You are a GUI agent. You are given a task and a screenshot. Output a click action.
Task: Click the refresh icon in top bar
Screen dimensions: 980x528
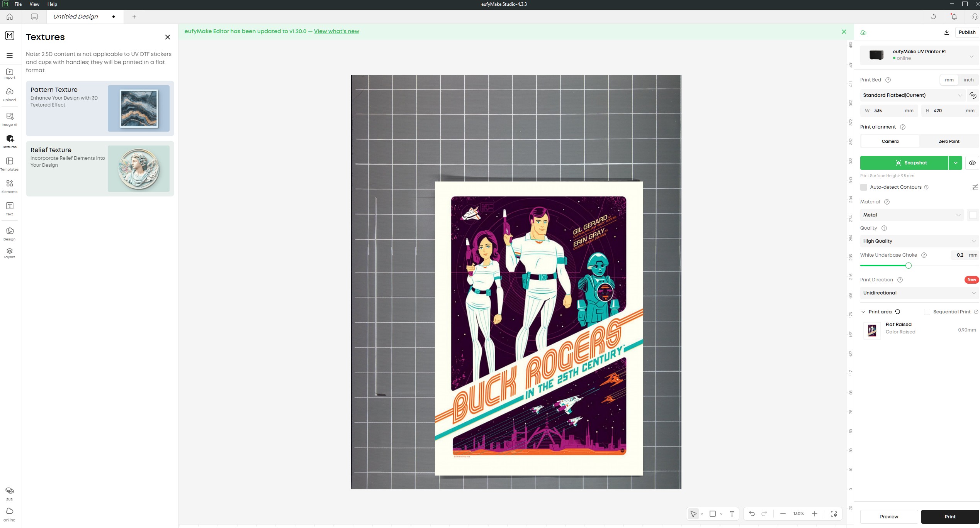933,17
